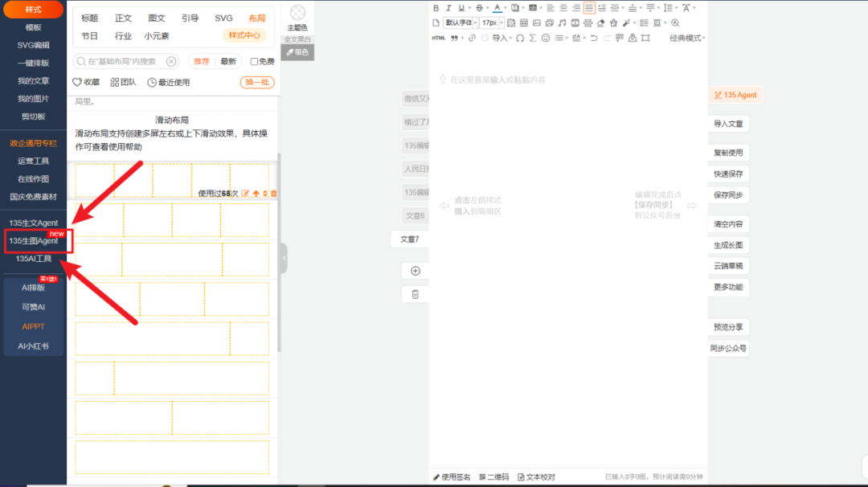Insert a formula with the Sigma icon
868x487 pixels.
pyautogui.click(x=533, y=39)
